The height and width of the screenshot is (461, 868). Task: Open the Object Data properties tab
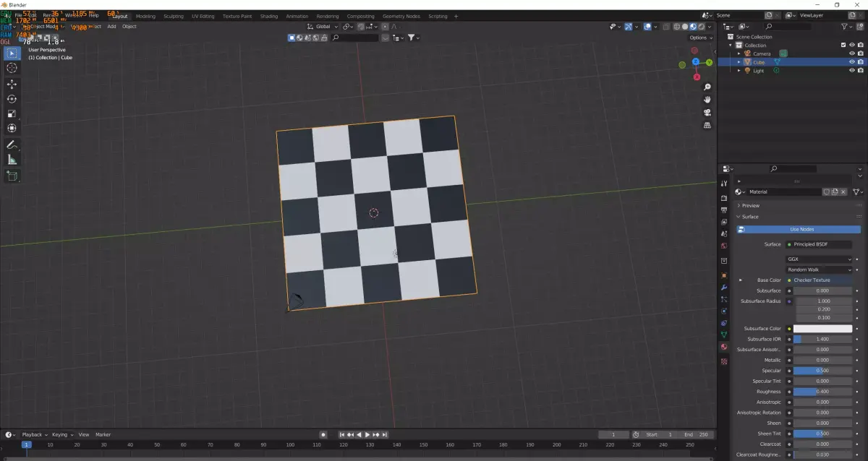[724, 335]
